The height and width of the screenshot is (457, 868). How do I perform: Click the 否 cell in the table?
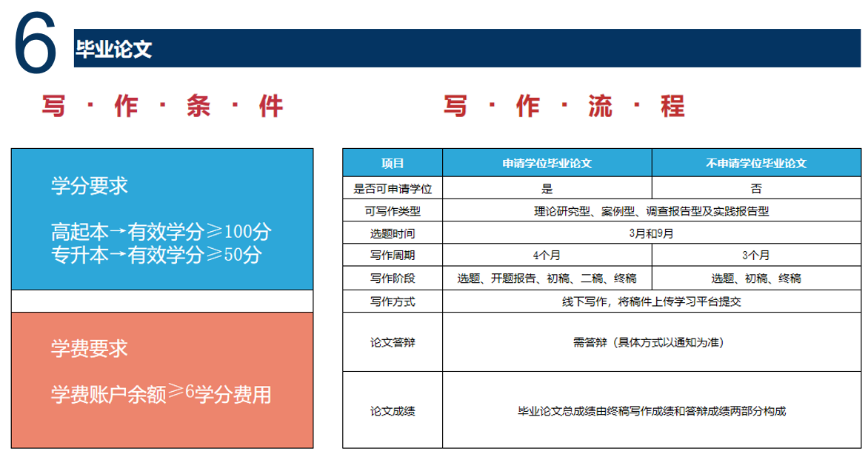pyautogui.click(x=756, y=188)
